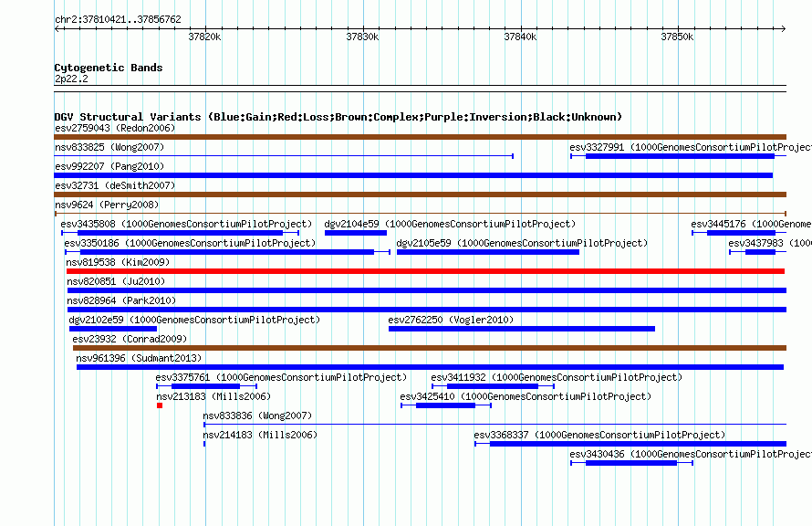Image resolution: width=812 pixels, height=526 pixels.
Task: Click the 37830k ruler position label
Action: coord(362,37)
